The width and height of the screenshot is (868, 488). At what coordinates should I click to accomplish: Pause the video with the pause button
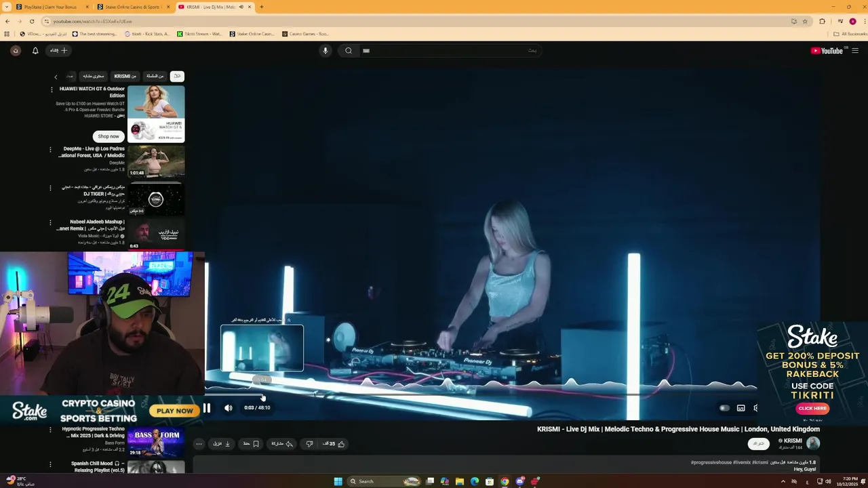click(207, 408)
